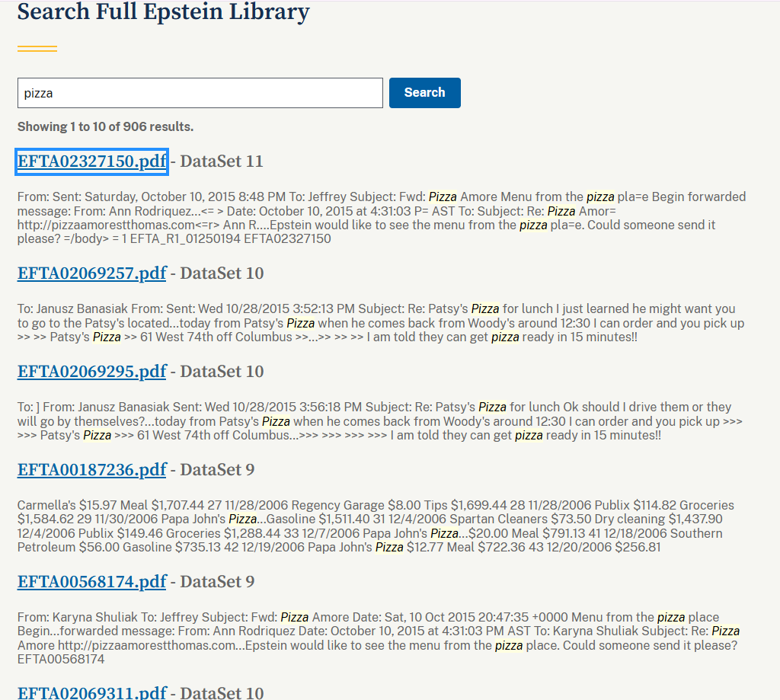Open the EFTA02069311.pdf link at bottom
This screenshot has width=780, height=700.
(91, 692)
